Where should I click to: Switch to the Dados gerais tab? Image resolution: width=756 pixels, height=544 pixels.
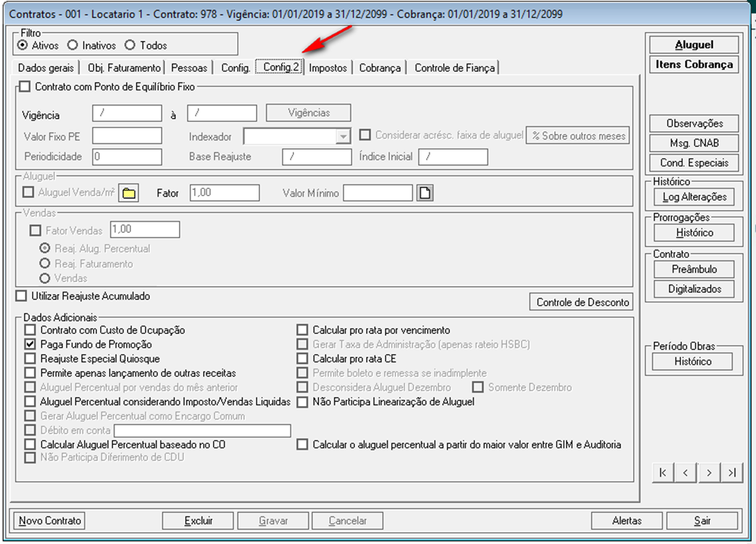(46, 68)
